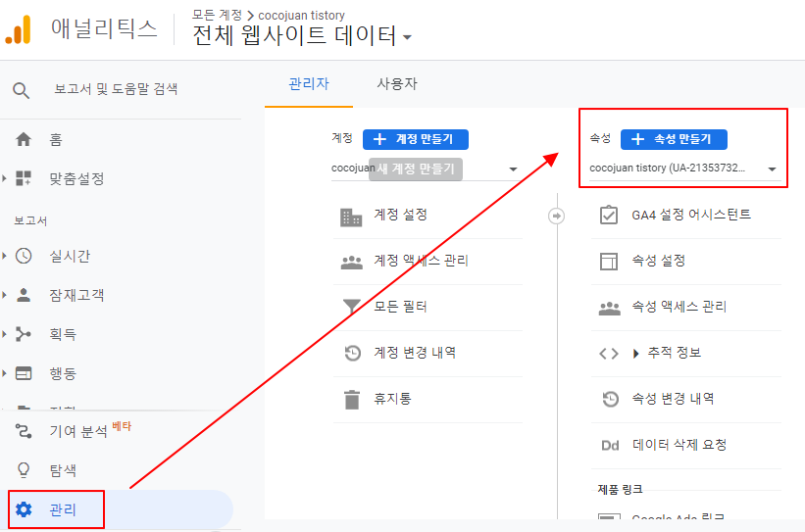Click the 속성 설정 layout icon

pos(609,262)
